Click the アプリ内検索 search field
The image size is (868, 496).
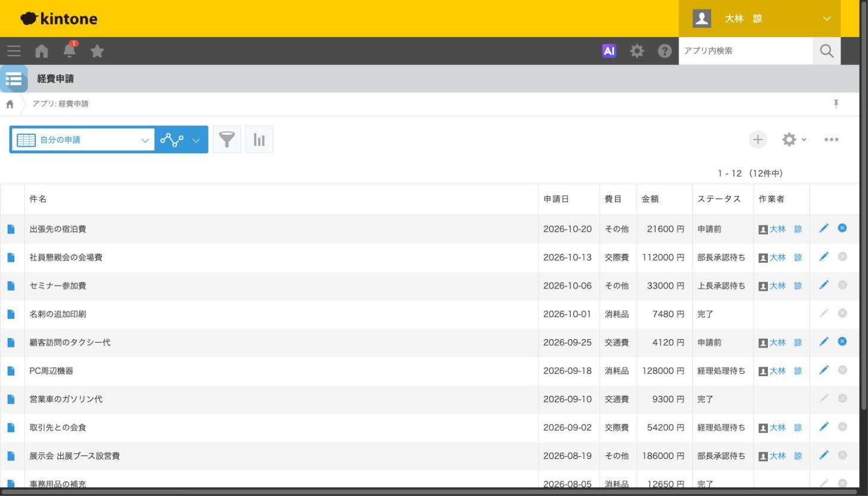pos(745,51)
